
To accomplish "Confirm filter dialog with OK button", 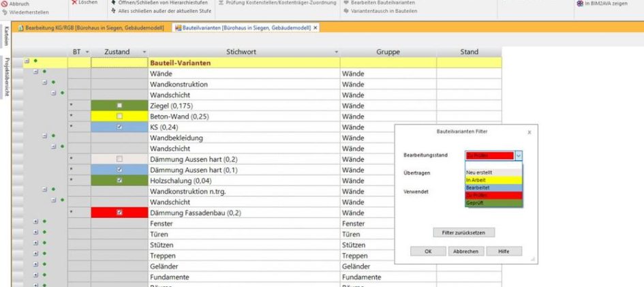I will point(428,251).
